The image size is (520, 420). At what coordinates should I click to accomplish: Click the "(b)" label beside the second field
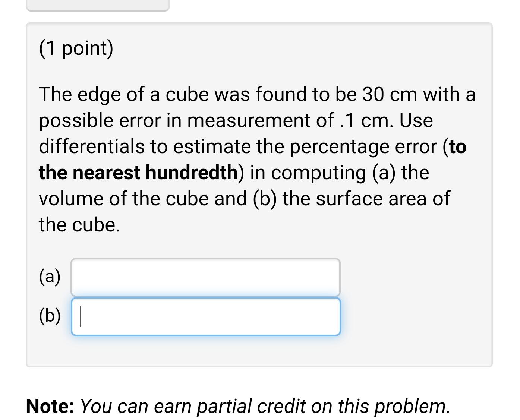click(x=50, y=316)
